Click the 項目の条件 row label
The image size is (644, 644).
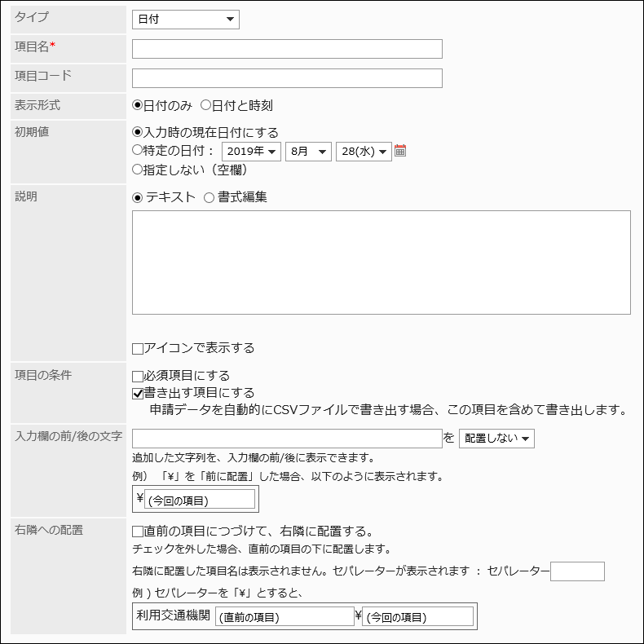pyautogui.click(x=43, y=374)
